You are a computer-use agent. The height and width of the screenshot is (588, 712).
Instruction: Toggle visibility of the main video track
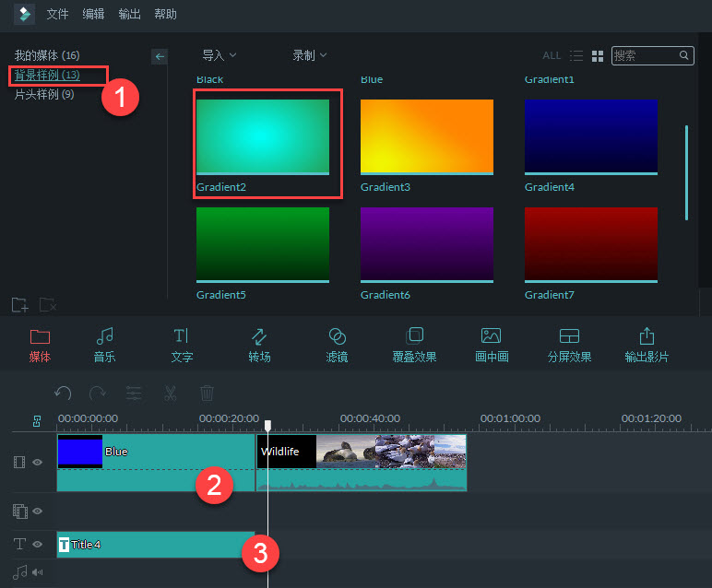(x=38, y=462)
